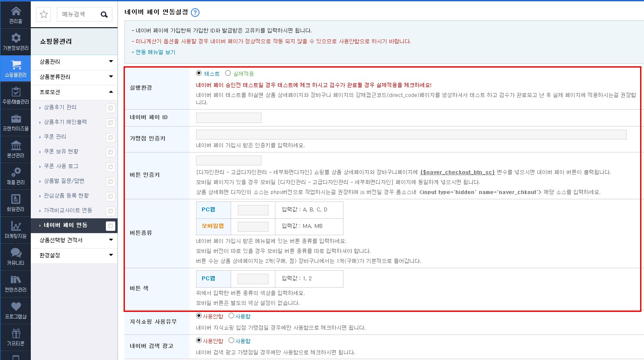
Task: Select 테스트 radio for 실행환경
Action: pos(199,73)
